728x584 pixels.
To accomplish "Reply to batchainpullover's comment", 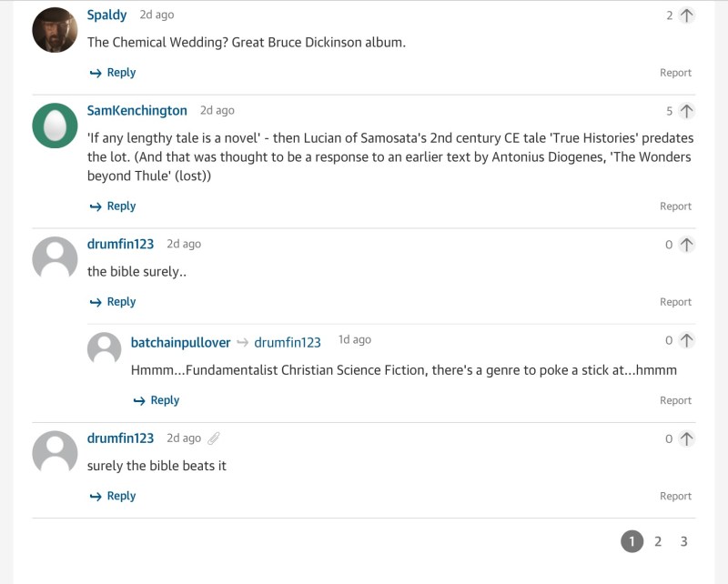I will pos(157,400).
